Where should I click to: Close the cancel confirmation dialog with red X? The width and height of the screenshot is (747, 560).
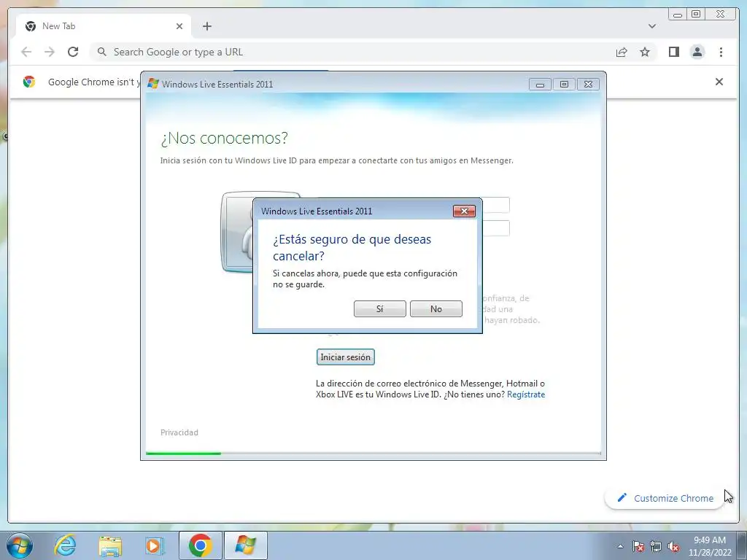[464, 211]
